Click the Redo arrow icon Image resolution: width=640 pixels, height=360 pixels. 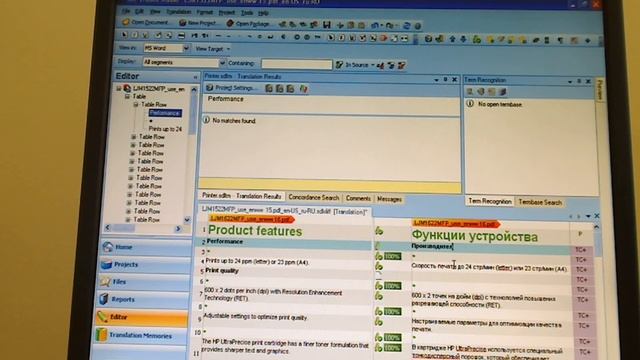pyautogui.click(x=390, y=26)
